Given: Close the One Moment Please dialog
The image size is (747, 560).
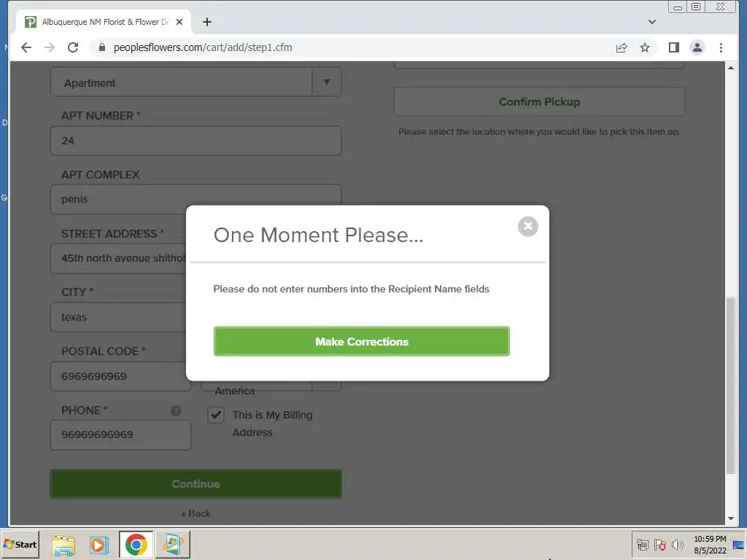Looking at the screenshot, I should click(528, 227).
